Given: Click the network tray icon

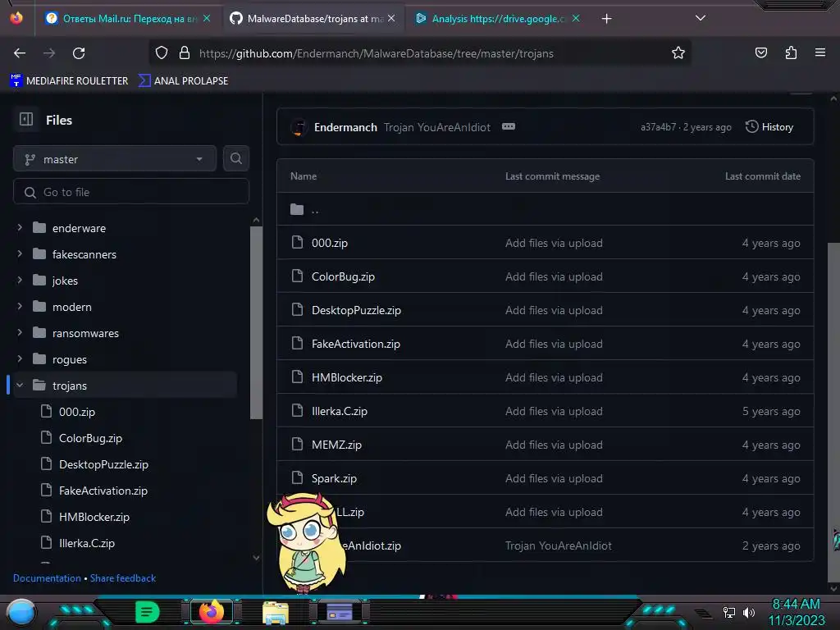Looking at the screenshot, I should pyautogui.click(x=729, y=612).
